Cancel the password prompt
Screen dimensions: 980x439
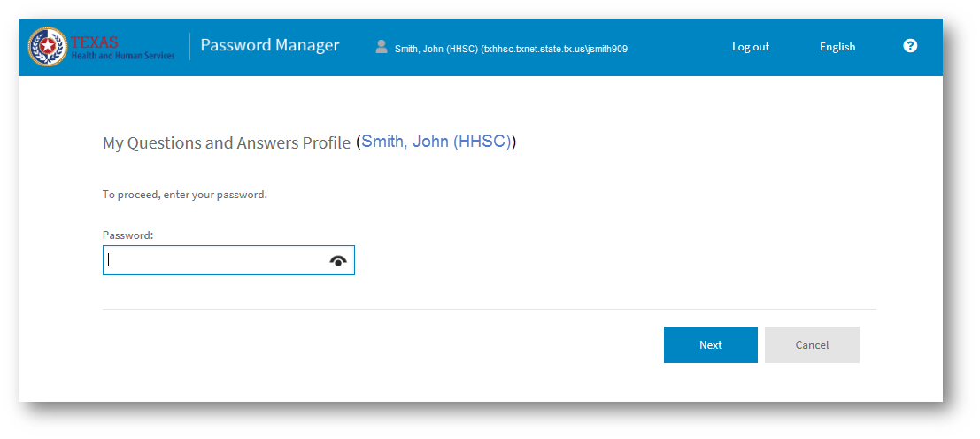coord(812,344)
